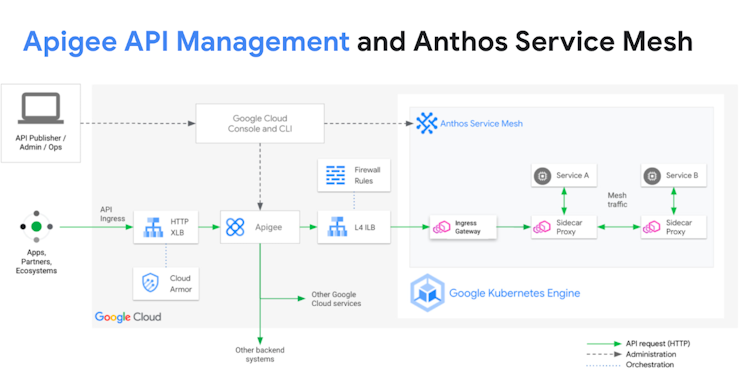
Task: Select the Apps, Partners, Ecosystems green dot icon
Action: click(36, 227)
